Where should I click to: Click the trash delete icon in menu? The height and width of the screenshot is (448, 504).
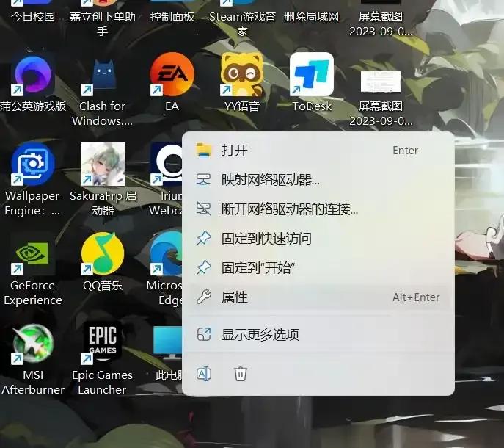240,375
